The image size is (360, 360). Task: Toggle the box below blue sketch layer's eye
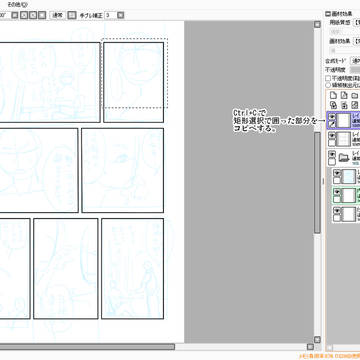tap(337, 181)
